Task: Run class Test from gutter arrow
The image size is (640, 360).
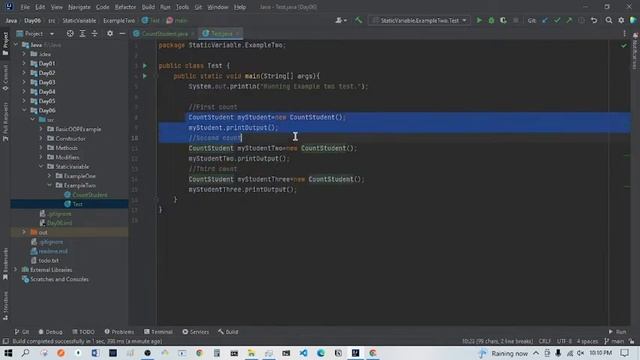Action: 144,65
